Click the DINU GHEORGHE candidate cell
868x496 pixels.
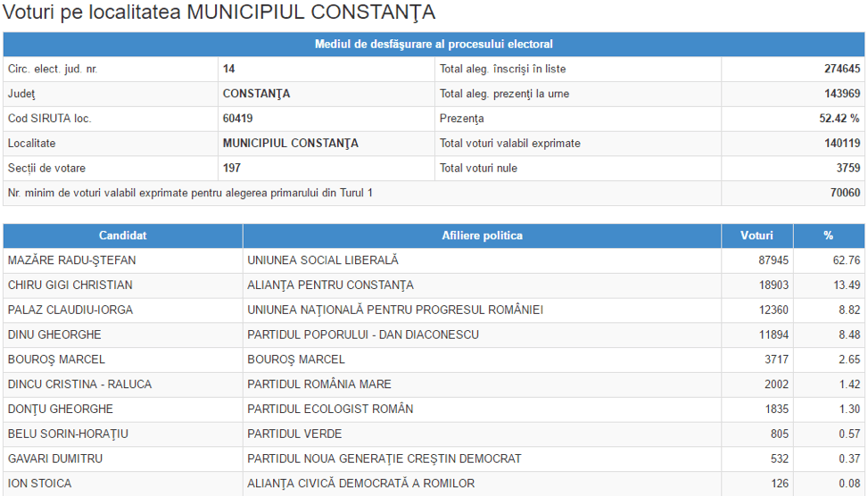pyautogui.click(x=54, y=335)
